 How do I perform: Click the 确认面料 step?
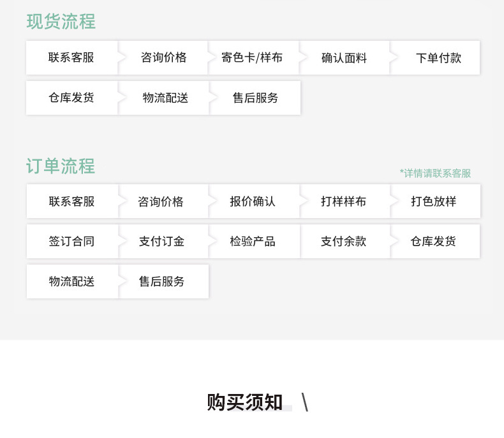tap(345, 58)
